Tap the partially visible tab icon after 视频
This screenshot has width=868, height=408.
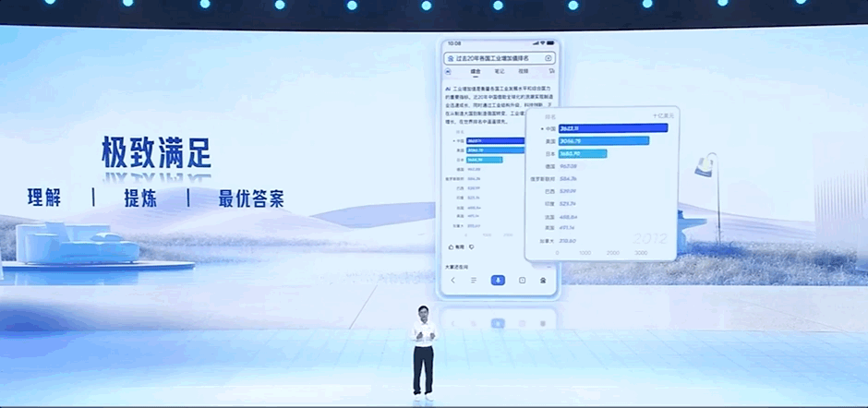coord(551,71)
